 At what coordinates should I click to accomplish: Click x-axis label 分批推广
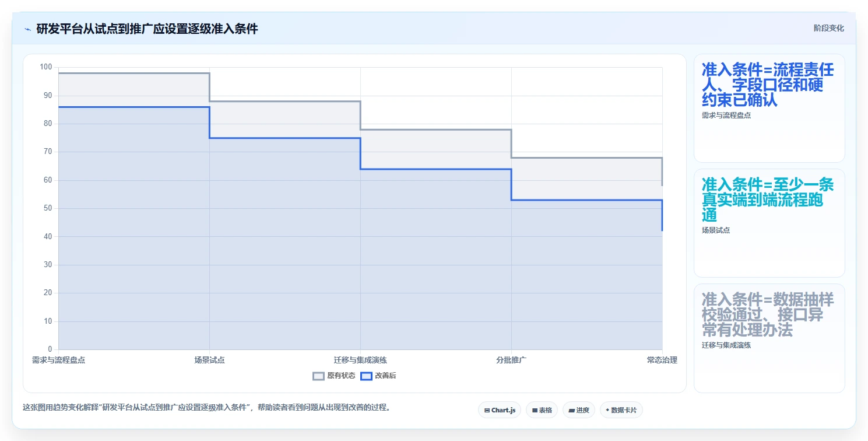(511, 360)
